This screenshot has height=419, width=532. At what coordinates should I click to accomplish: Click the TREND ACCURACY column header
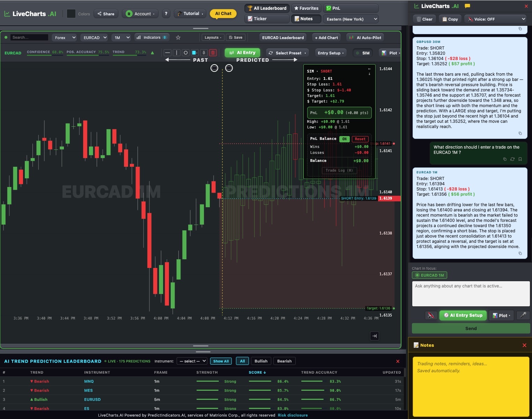(319, 372)
